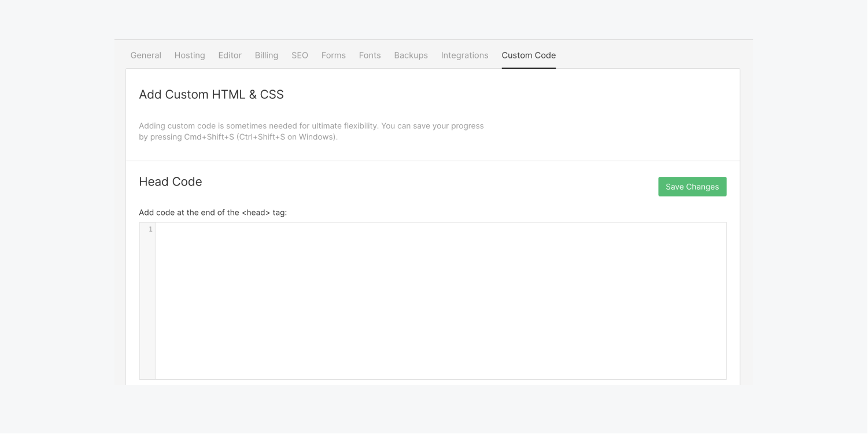Image resolution: width=868 pixels, height=434 pixels.
Task: Open the General settings tab
Action: [146, 55]
